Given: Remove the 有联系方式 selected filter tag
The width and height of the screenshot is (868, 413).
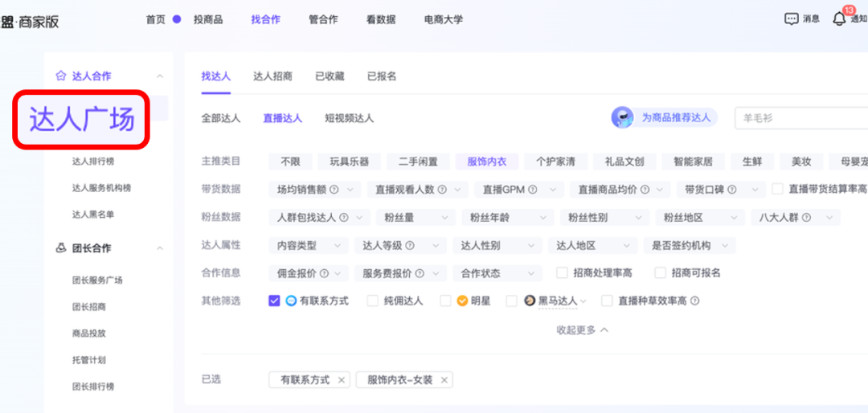Looking at the screenshot, I should tap(342, 380).
